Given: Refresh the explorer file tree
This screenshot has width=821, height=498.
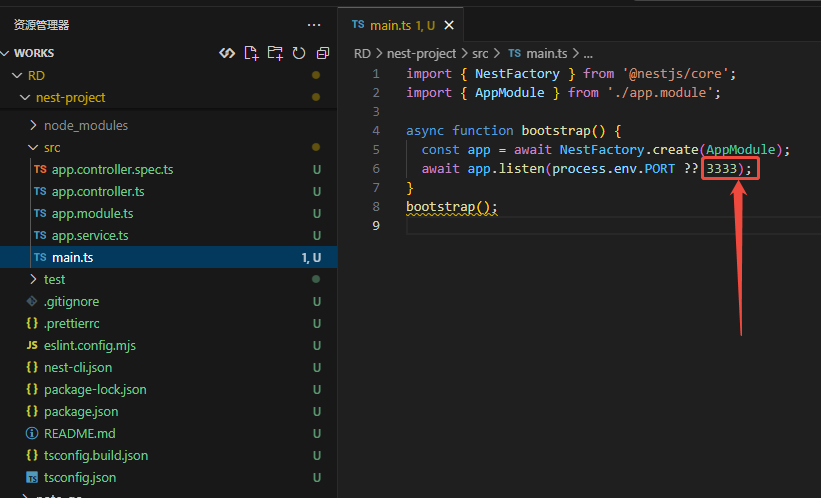Looking at the screenshot, I should (299, 53).
